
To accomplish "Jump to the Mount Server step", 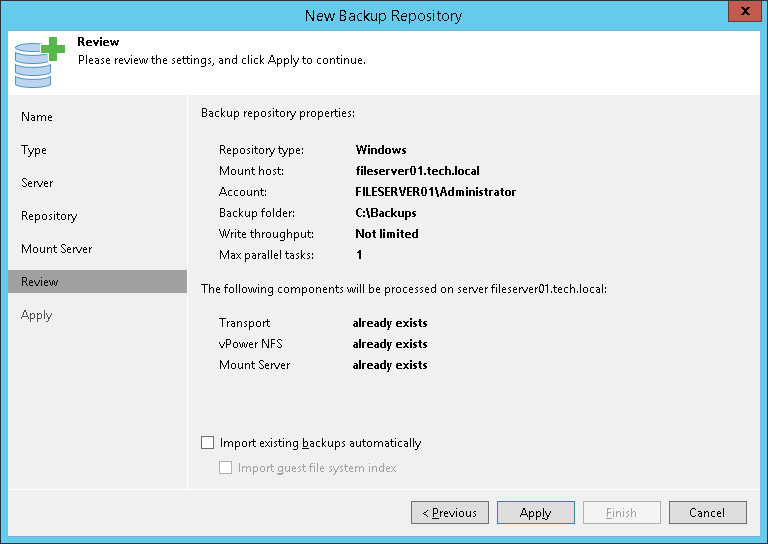I will [x=57, y=249].
